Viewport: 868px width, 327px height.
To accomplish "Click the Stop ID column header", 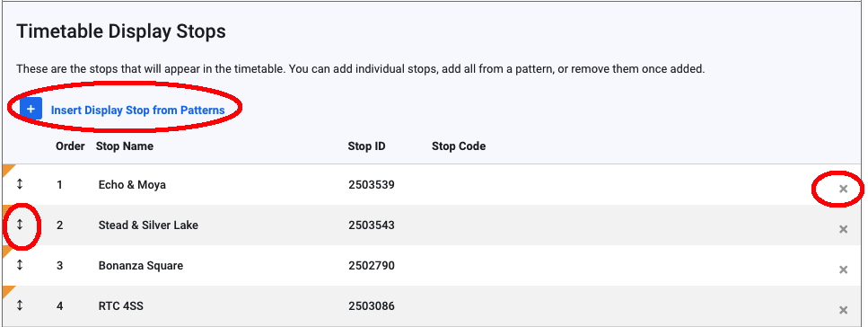I will click(366, 146).
